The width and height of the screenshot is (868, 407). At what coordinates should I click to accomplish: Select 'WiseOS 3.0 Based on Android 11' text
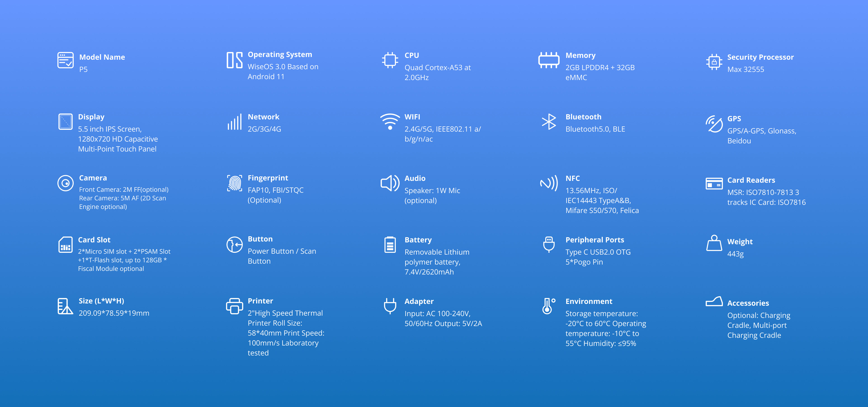pos(283,72)
